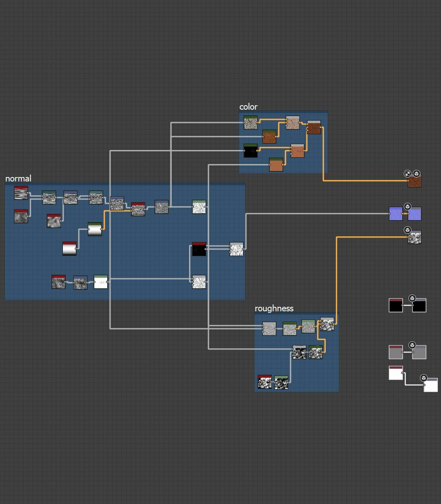Select the black green-header node in the color frame

[x=250, y=150]
